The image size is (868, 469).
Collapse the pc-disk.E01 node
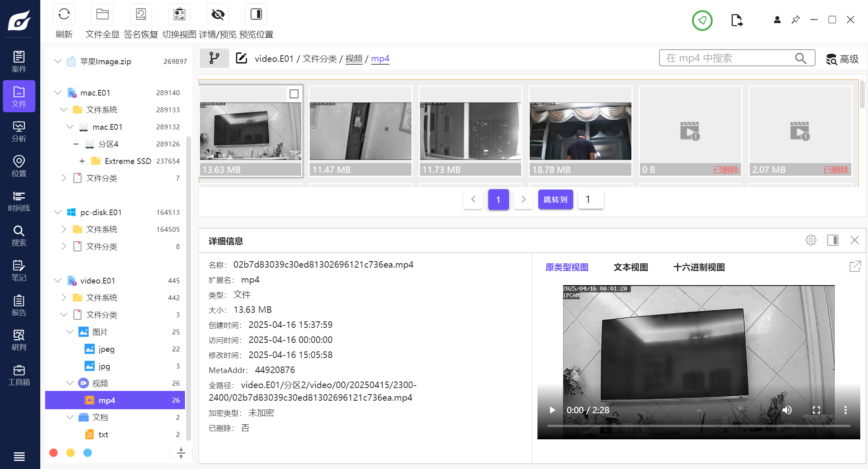tap(58, 212)
